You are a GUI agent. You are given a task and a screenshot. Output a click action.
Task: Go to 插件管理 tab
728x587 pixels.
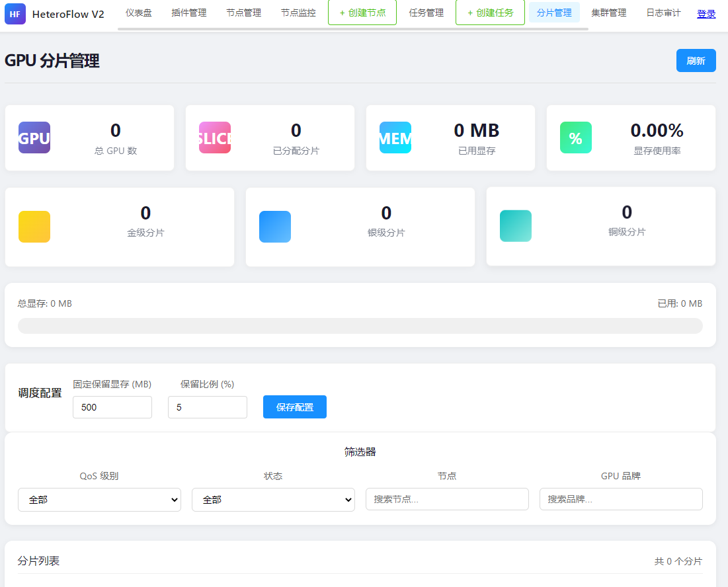pyautogui.click(x=188, y=13)
